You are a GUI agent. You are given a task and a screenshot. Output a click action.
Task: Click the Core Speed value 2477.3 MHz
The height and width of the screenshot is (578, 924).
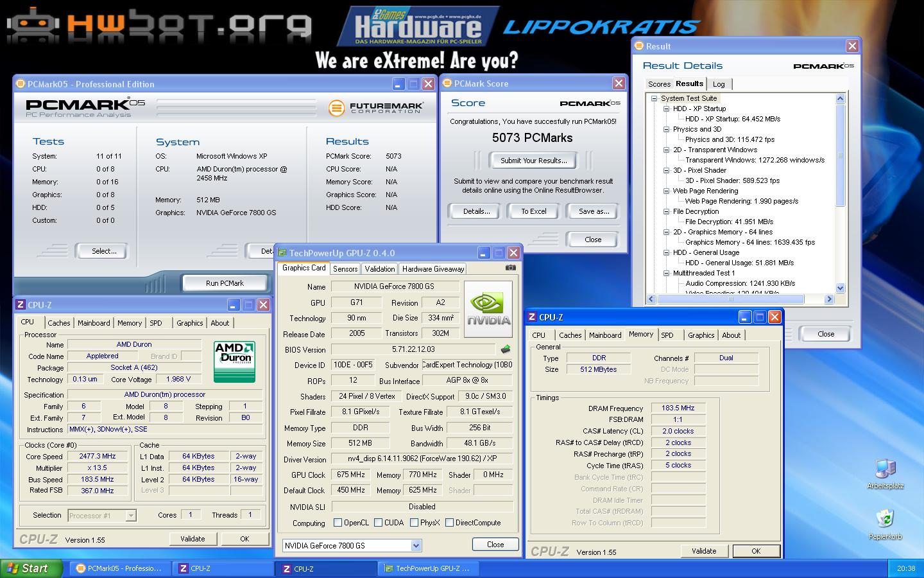point(98,457)
